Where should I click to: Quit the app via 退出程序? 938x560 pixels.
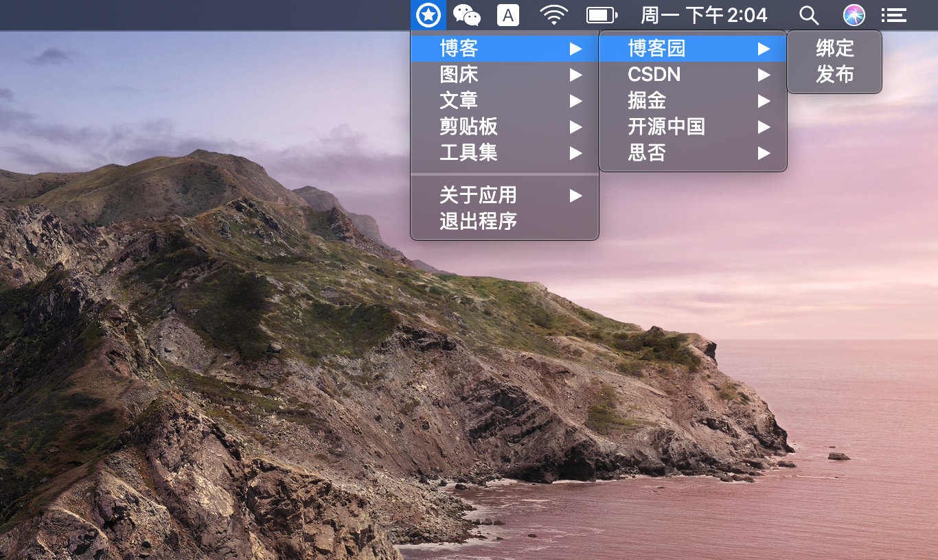click(x=505, y=222)
